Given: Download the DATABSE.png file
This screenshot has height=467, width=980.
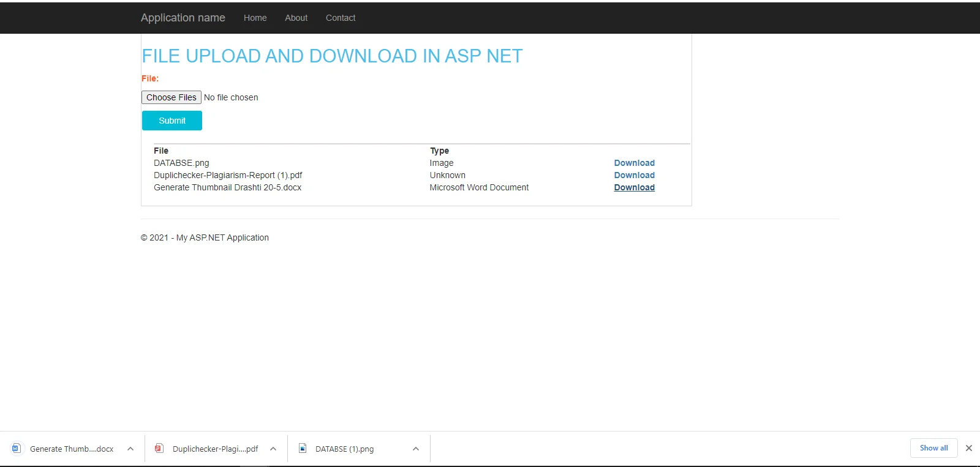Looking at the screenshot, I should click(635, 163).
